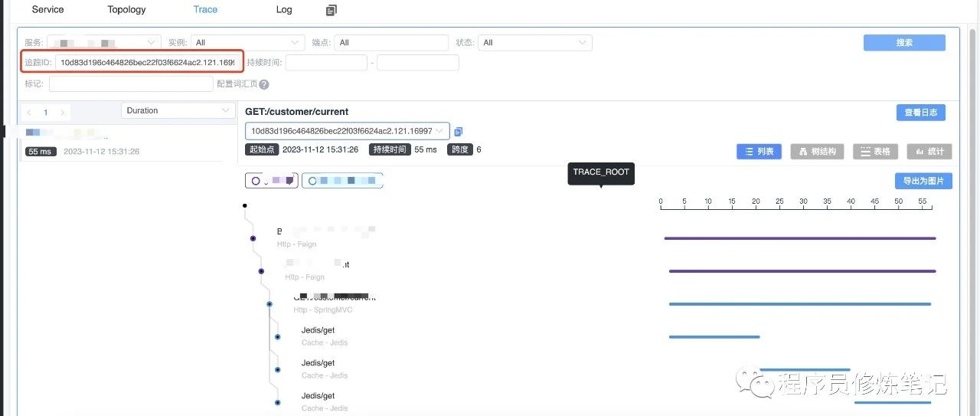Click the dashboard icon beside Log tab
This screenshot has height=416, width=980.
[331, 11]
